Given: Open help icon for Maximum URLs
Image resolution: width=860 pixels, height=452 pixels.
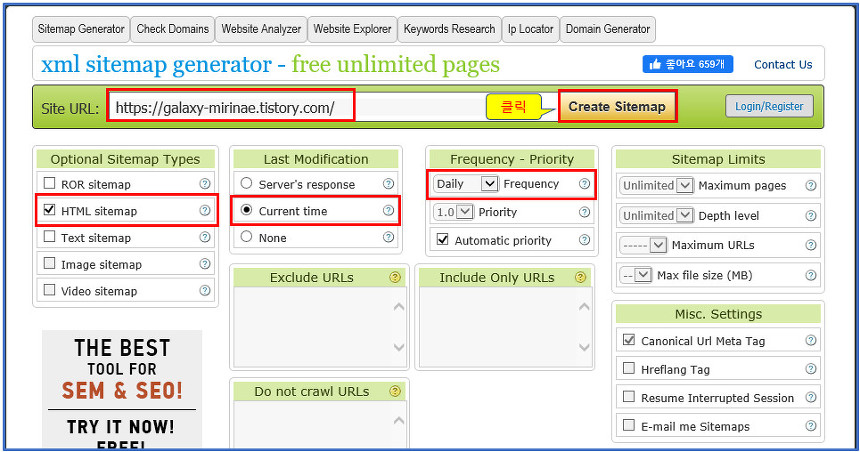Looking at the screenshot, I should 811,245.
